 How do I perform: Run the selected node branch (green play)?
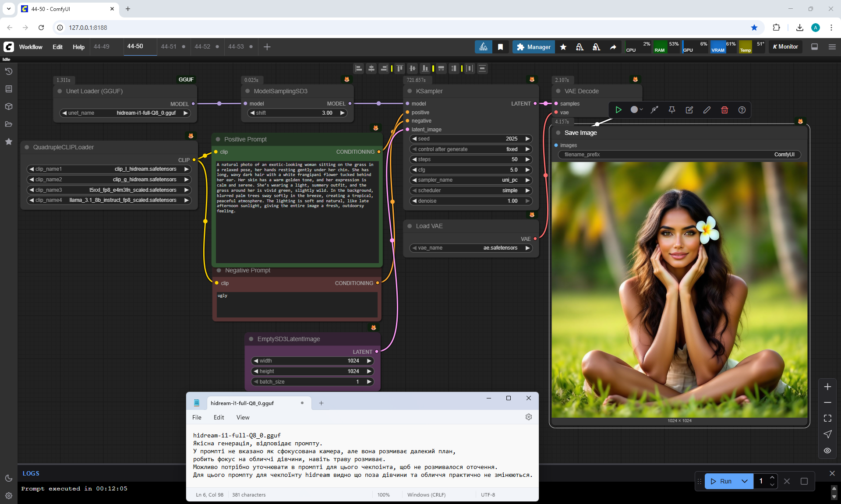click(x=618, y=110)
